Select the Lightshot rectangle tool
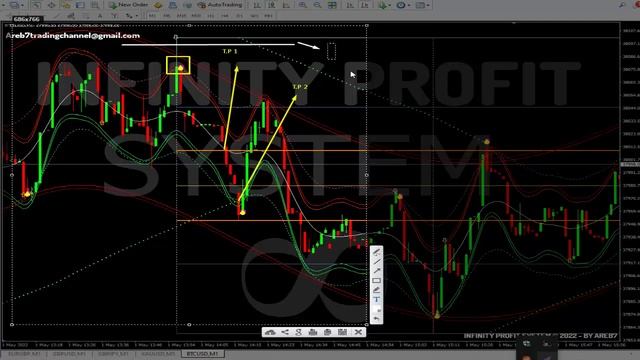640x360 pixels. pos(376,280)
